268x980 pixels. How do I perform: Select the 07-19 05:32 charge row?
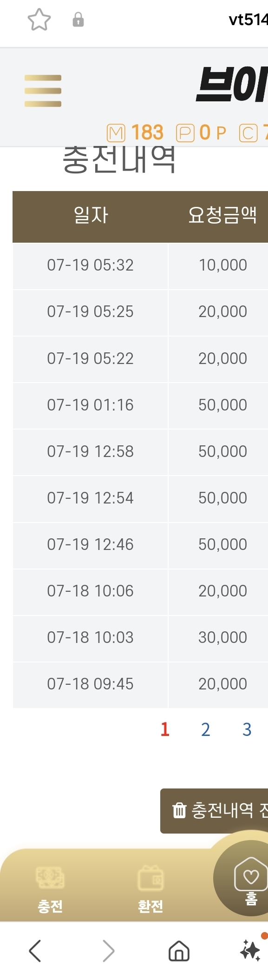[140, 265]
